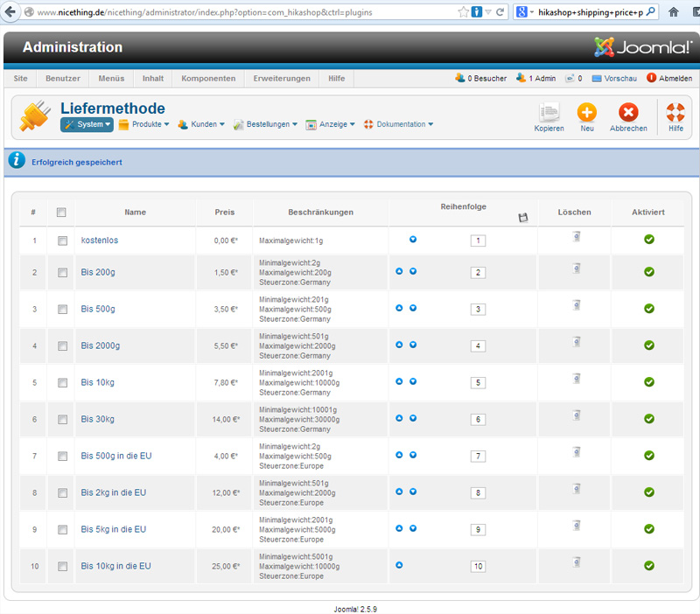Click the order field for Bis 10kg

pos(478,383)
